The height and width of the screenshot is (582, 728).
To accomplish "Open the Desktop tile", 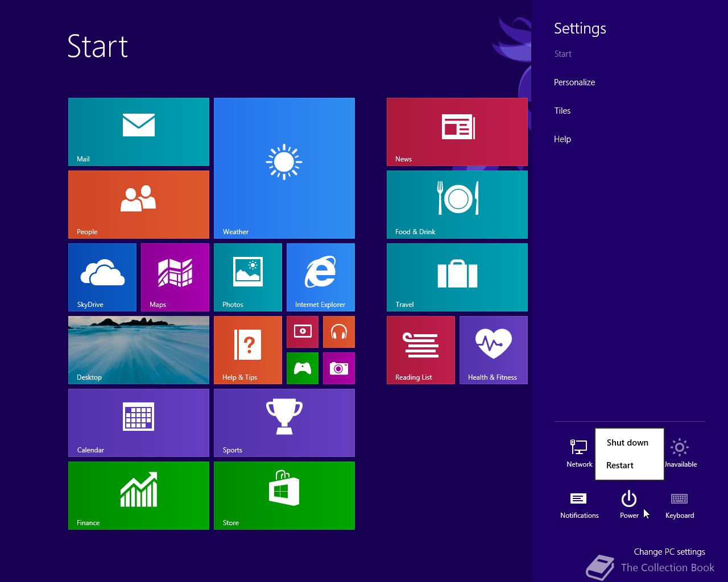I will click(x=139, y=350).
